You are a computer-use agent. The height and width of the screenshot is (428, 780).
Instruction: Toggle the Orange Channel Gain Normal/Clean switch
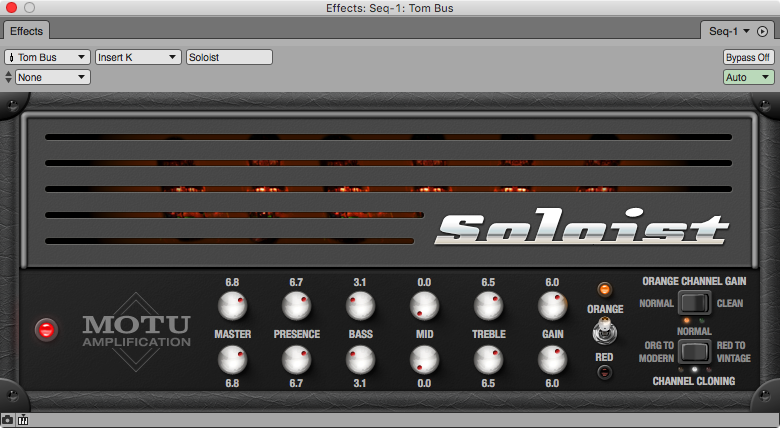[694, 303]
